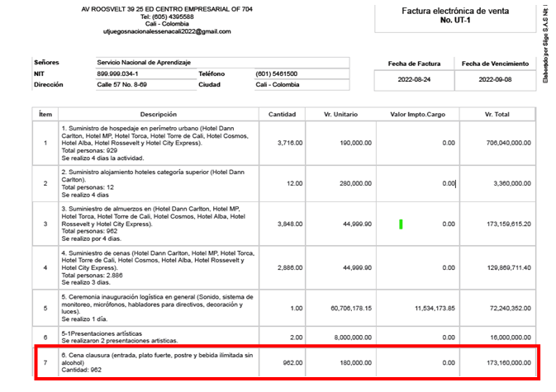Select quantity 3,848.00 in row 3
This screenshot has height=392, width=556.
pos(290,224)
